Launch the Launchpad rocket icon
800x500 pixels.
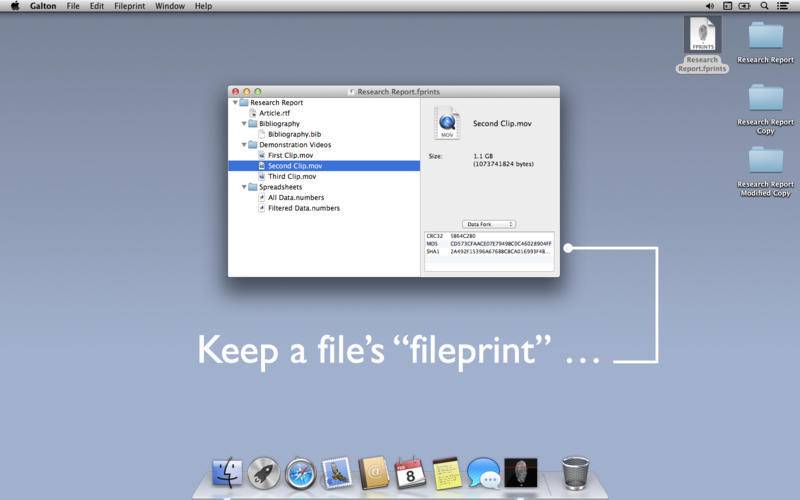point(264,473)
